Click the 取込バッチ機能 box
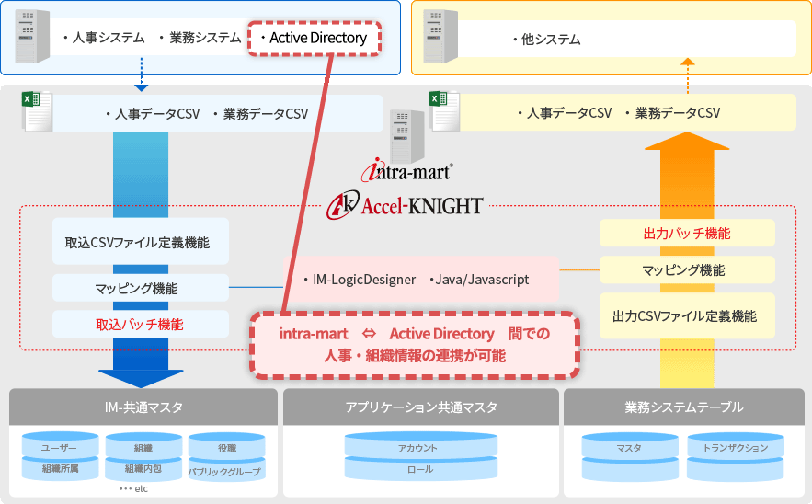812x504 pixels. pyautogui.click(x=141, y=325)
